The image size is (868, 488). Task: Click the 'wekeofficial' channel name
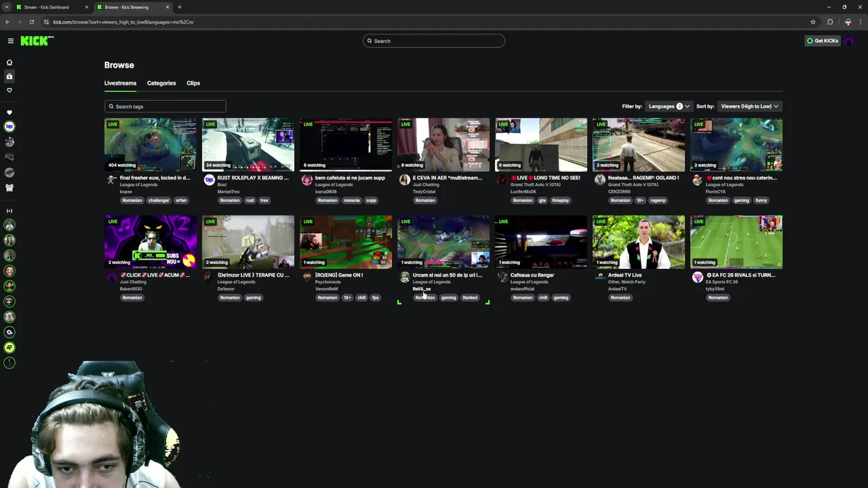[522, 289]
